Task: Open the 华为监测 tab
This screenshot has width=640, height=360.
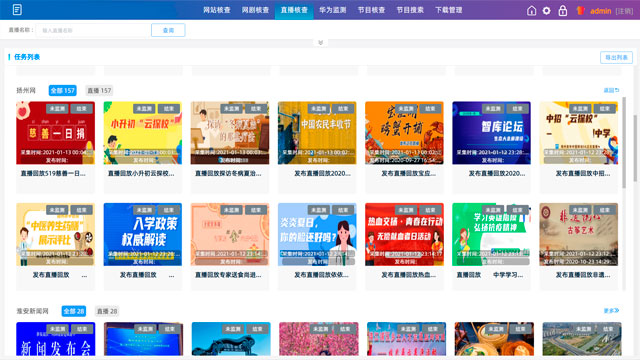Action: [x=333, y=10]
